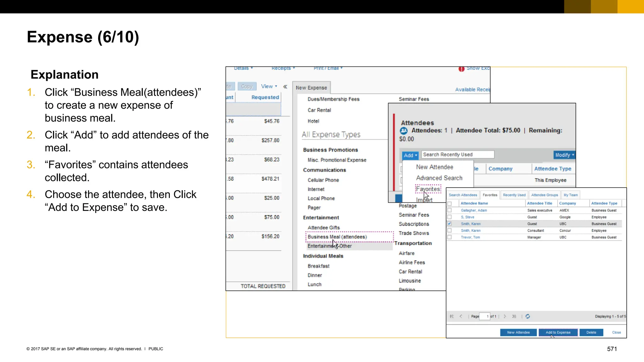Screen dimensions: 644x362
Task: Select Cellular Phone expense type
Action: 323,180
